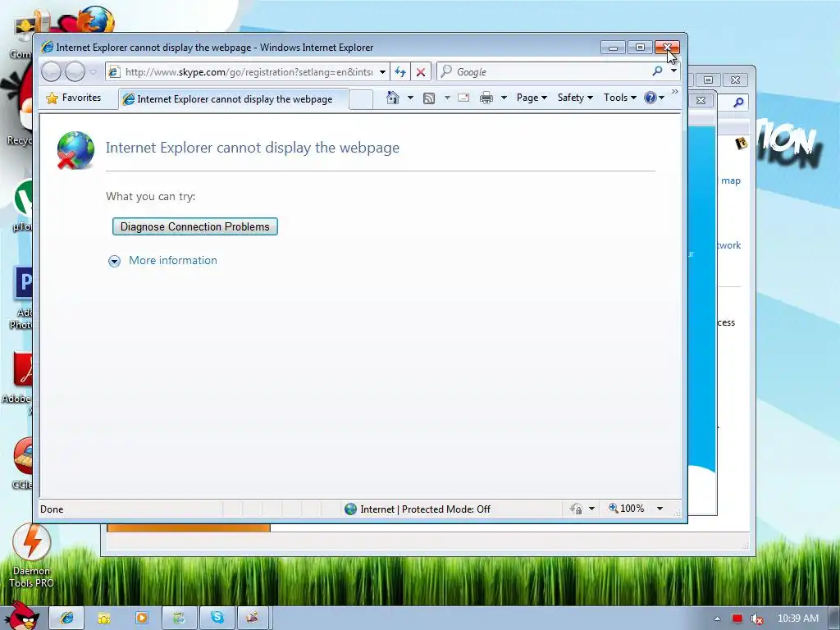Open the Tools menu
The height and width of the screenshot is (630, 840).
620,98
